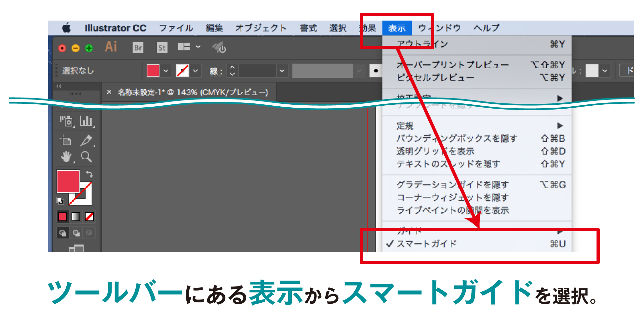This screenshot has height=318, width=644.
Task: Open Adobe Bridge via Br icon
Action: 138,48
